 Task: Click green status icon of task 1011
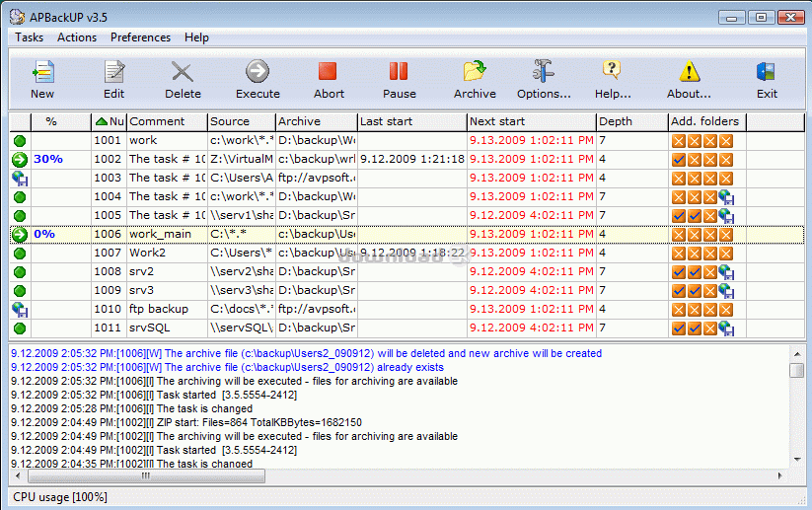click(20, 328)
